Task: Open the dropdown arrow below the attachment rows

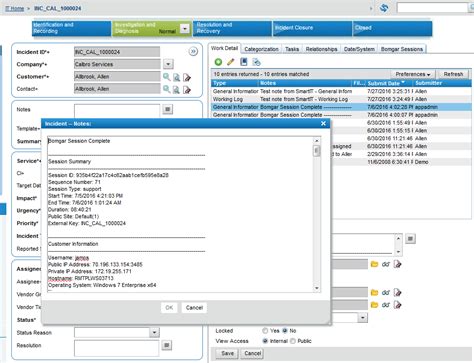Action: (363, 317)
